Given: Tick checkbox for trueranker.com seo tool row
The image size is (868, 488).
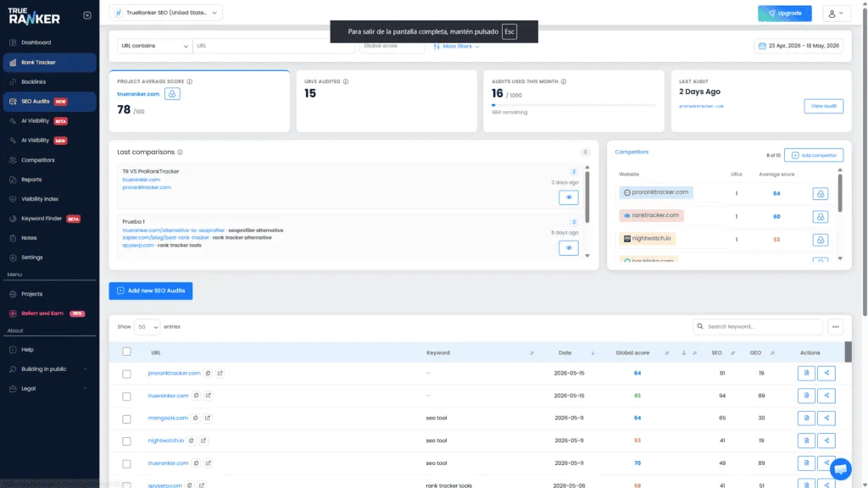Looking at the screenshot, I should coord(127,464).
